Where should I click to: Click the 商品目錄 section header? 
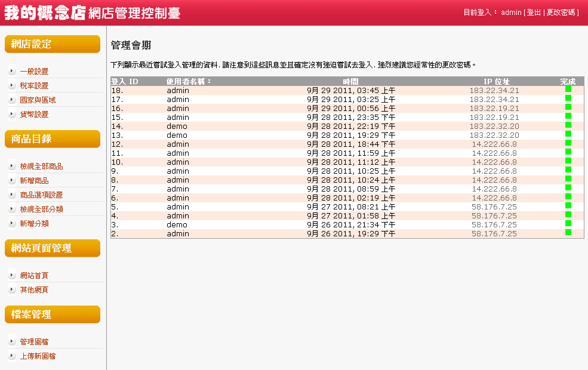coord(52,139)
